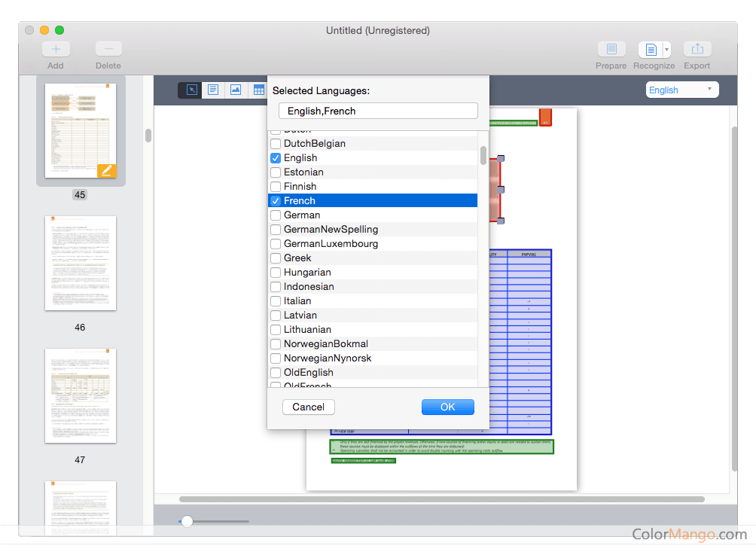This screenshot has height=552, width=756.
Task: Expand the Recognize button dropdown arrow
Action: click(x=666, y=50)
